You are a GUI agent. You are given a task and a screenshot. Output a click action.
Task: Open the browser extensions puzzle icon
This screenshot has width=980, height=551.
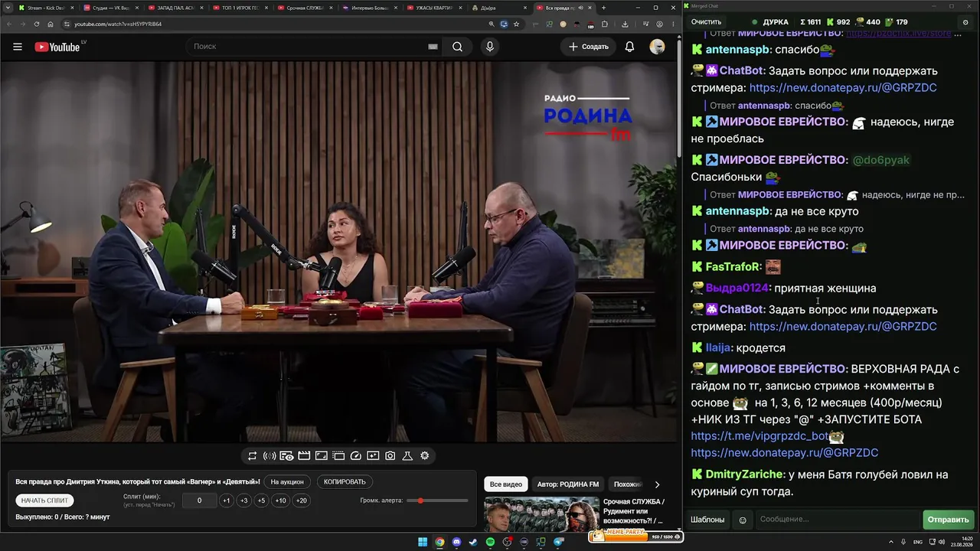point(605,24)
